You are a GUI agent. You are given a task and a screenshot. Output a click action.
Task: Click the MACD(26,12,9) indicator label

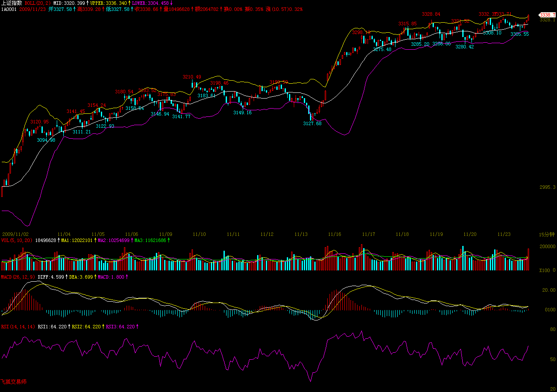[18, 277]
